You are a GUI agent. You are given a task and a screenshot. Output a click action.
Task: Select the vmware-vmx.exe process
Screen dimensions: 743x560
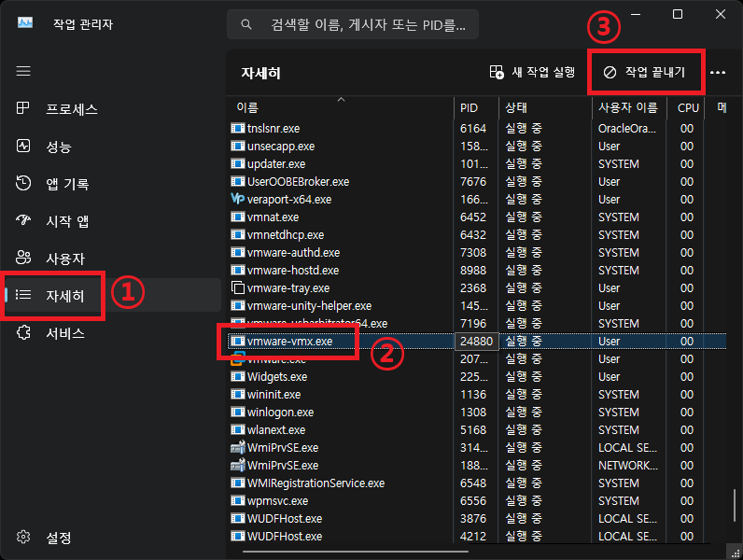pos(478,341)
